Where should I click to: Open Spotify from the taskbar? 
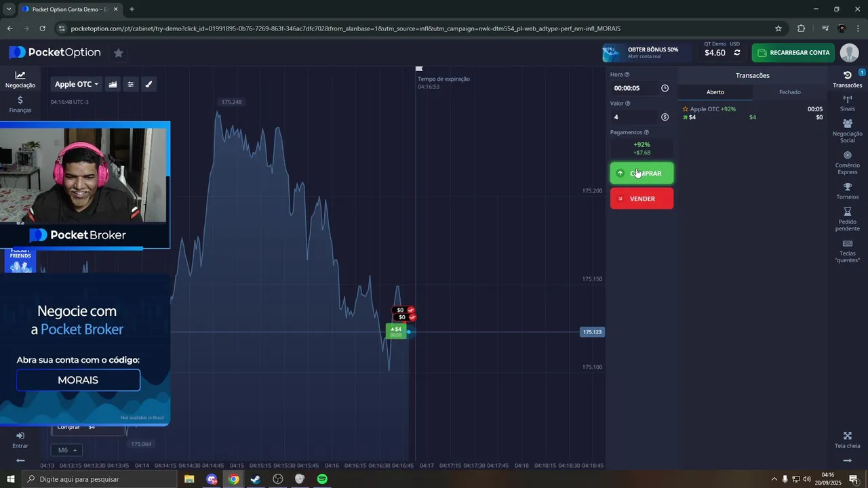pos(322,479)
